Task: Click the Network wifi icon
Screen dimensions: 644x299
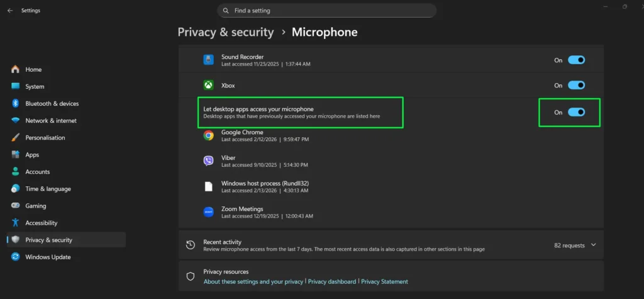Action: pos(15,120)
